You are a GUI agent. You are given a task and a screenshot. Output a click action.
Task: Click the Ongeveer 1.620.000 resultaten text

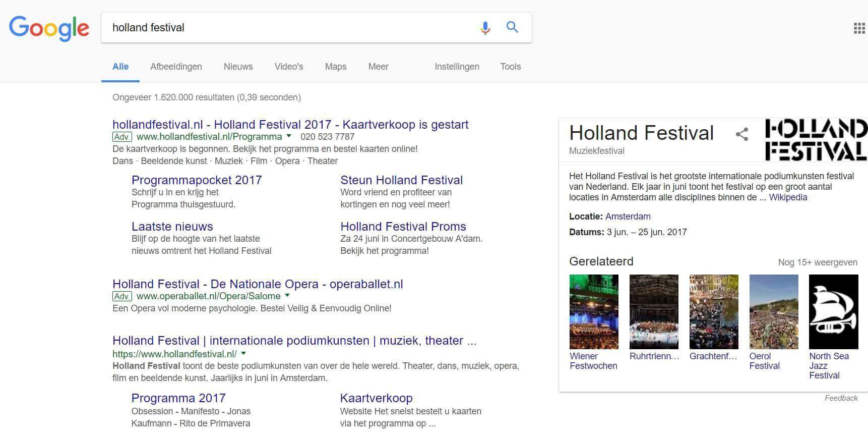(x=207, y=97)
